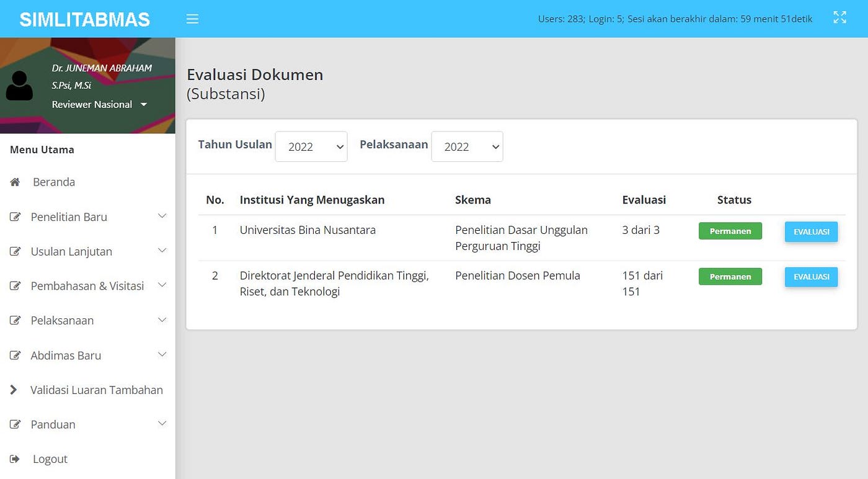The height and width of the screenshot is (479, 868).
Task: Click the name Dr. JUNEMAN ABRAHAM
Action: (x=102, y=68)
